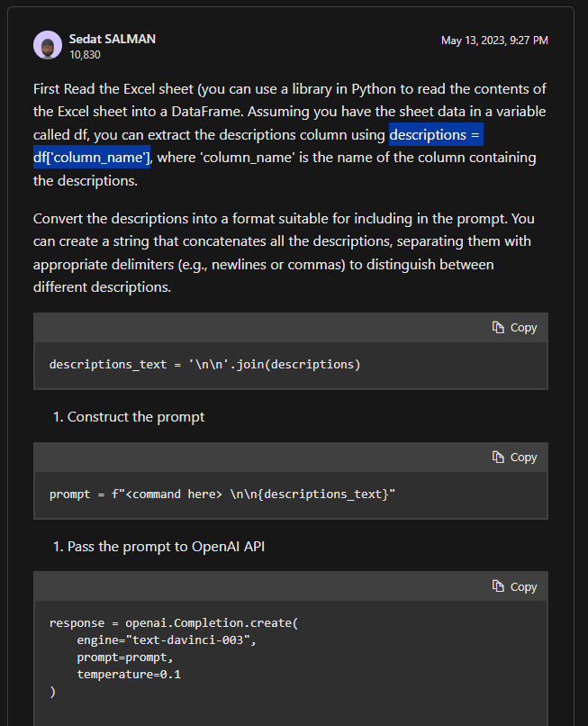Click the prompt=prompt argument line
The height and width of the screenshot is (726, 588).
pyautogui.click(x=124, y=657)
